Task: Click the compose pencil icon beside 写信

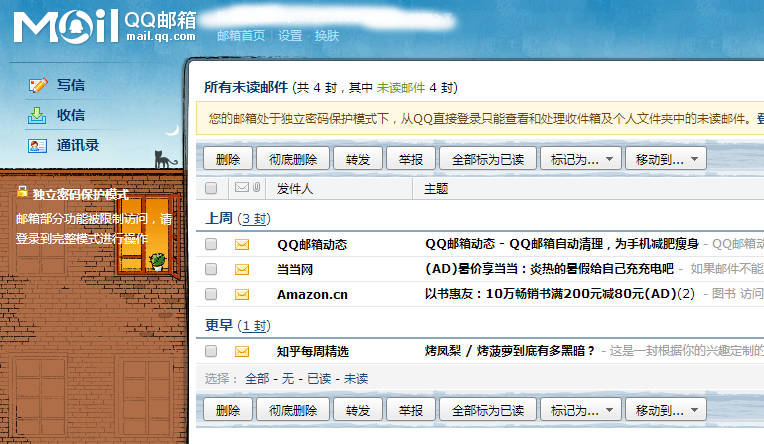Action: click(x=38, y=85)
